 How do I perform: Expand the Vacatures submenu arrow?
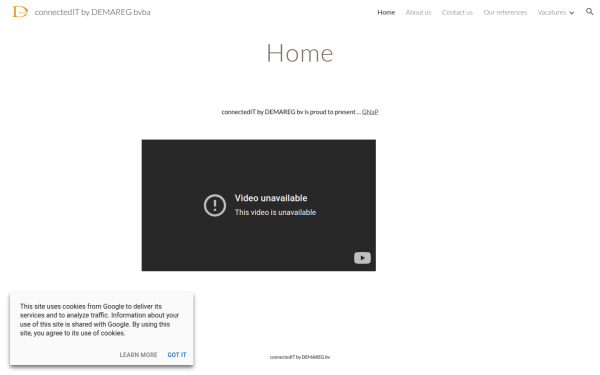(571, 13)
